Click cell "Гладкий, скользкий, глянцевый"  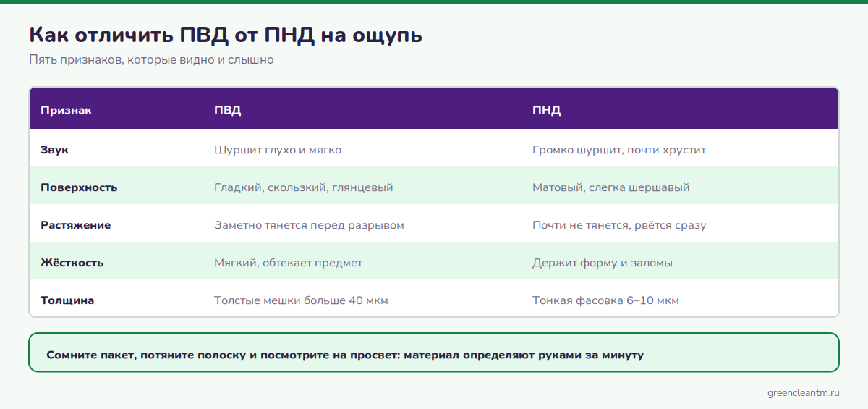(x=304, y=187)
